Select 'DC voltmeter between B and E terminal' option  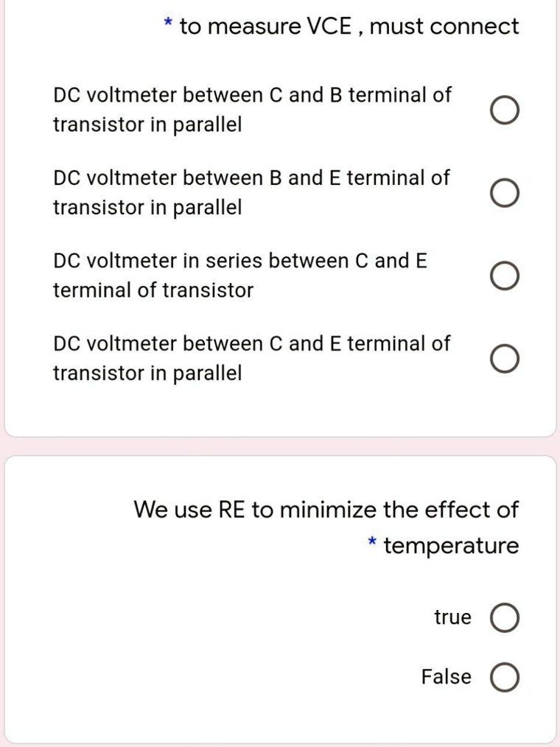coord(504,194)
